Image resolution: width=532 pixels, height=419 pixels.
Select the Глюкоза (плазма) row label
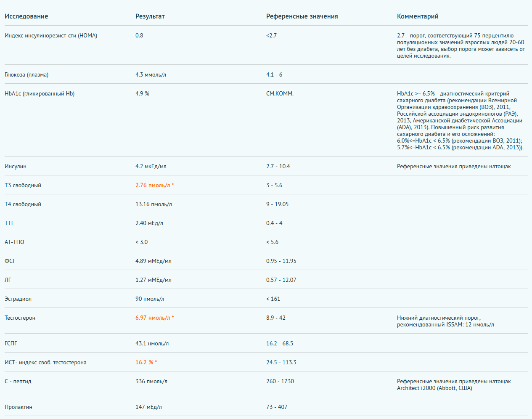26,75
